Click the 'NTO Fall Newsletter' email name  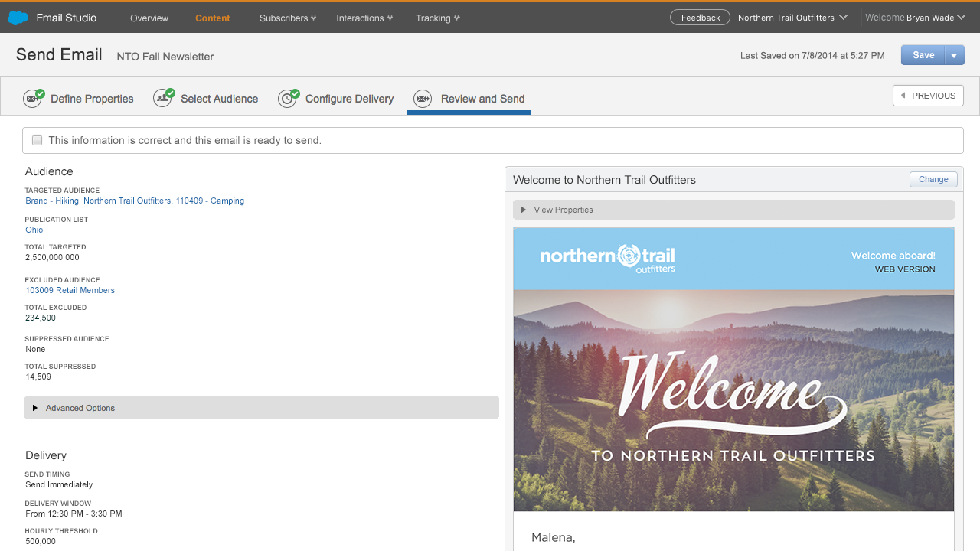click(x=165, y=57)
